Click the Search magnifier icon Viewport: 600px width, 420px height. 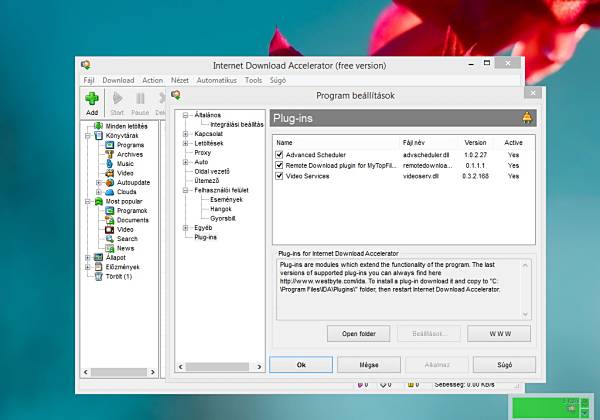(109, 239)
